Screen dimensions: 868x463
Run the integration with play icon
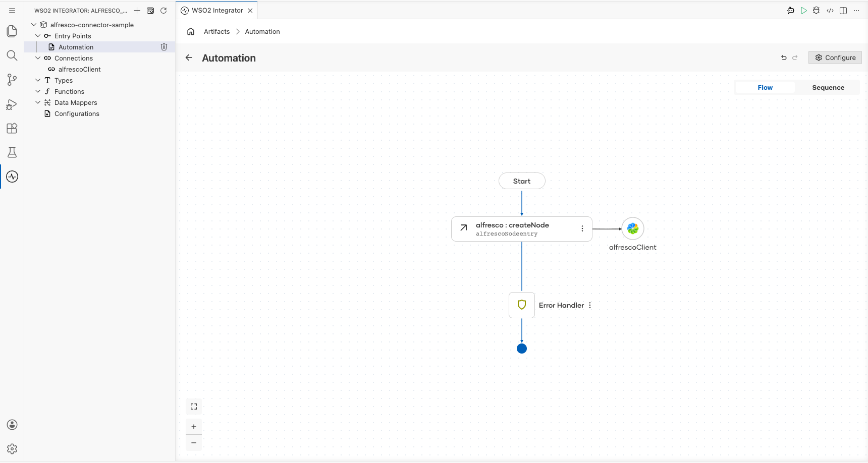[x=804, y=10]
